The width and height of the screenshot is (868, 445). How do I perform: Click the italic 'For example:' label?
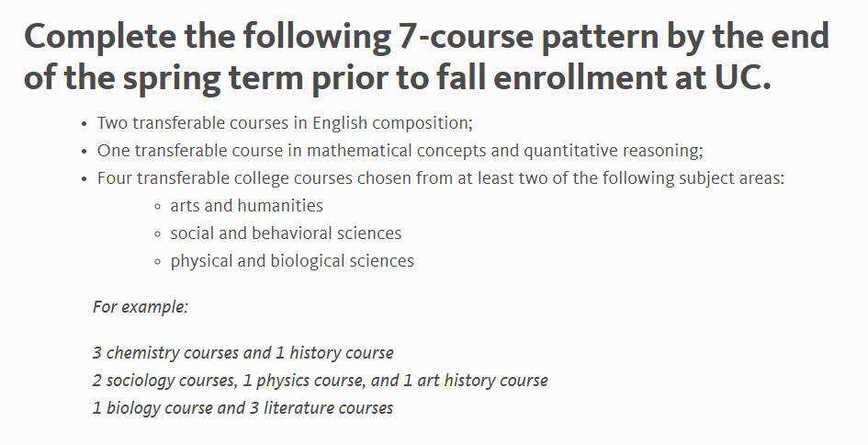[x=141, y=307]
